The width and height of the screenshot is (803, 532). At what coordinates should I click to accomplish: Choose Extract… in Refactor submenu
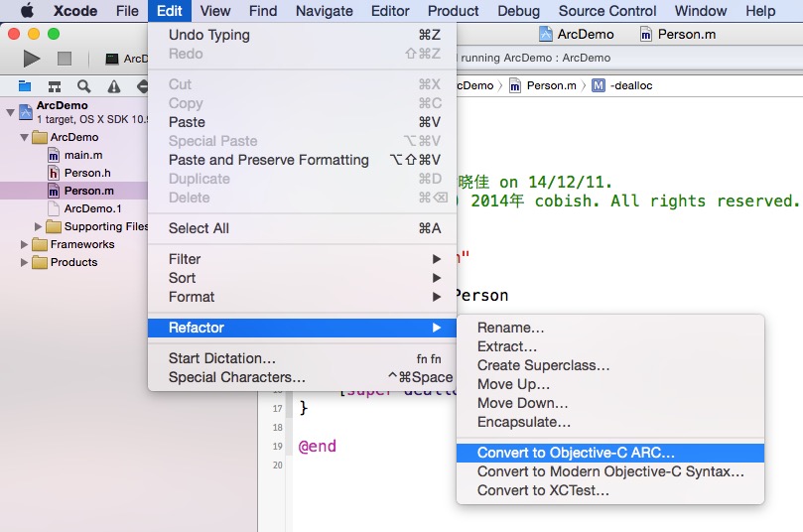click(609, 346)
